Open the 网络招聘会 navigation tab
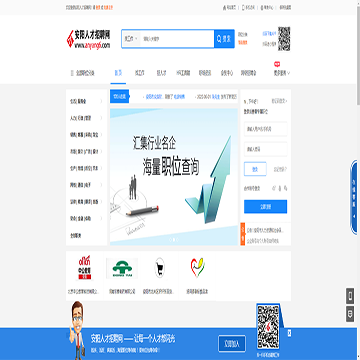The height and width of the screenshot is (360, 360). click(249, 73)
